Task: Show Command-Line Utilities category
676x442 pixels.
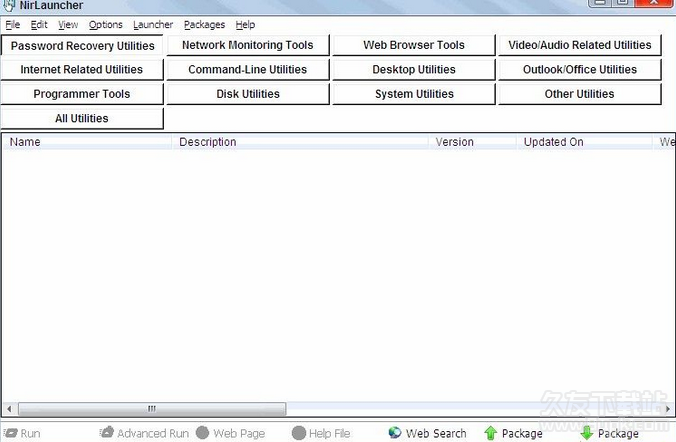Action: (248, 70)
